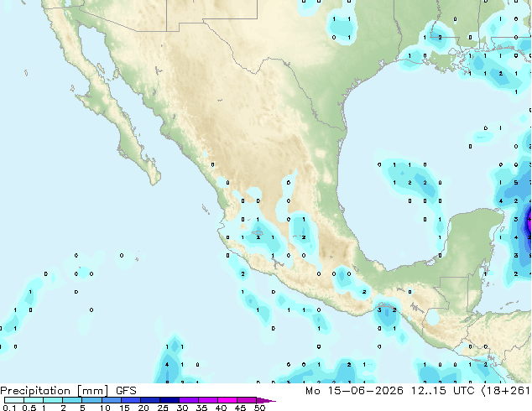Click the legend scale label 15
The height and width of the screenshot is (411, 532).
(x=124, y=408)
